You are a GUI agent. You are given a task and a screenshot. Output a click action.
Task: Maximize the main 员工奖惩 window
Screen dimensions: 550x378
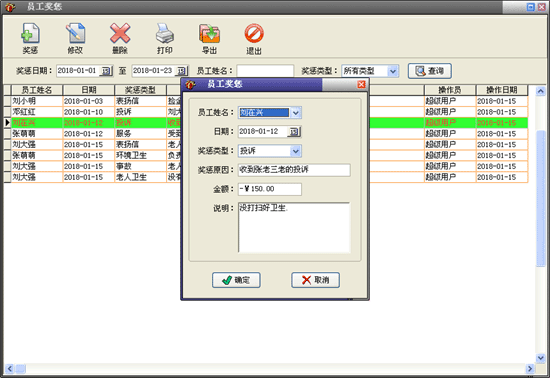tap(531, 7)
